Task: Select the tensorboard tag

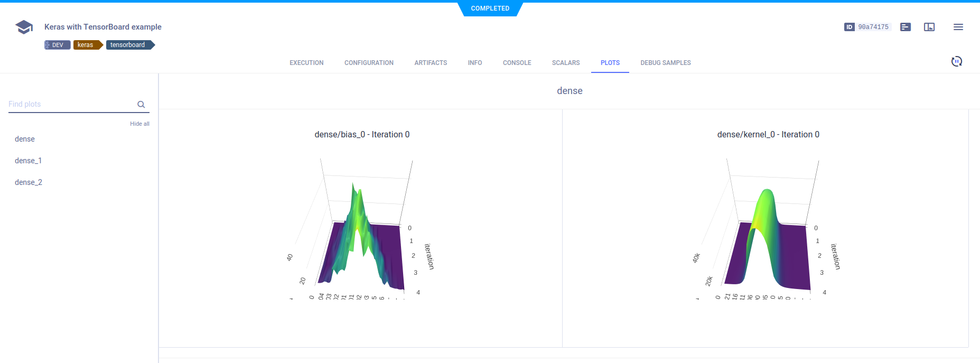Action: click(128, 45)
